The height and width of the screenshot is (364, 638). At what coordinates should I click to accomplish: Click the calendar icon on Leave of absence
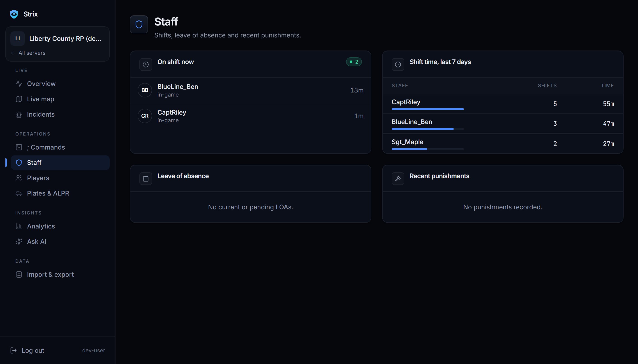tap(146, 179)
